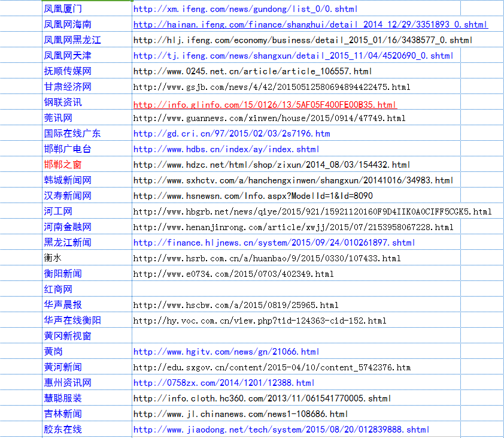Screen dimensions: 504x438
Task: Select the cell 凤凰网黑龙江
Action: pos(87,40)
